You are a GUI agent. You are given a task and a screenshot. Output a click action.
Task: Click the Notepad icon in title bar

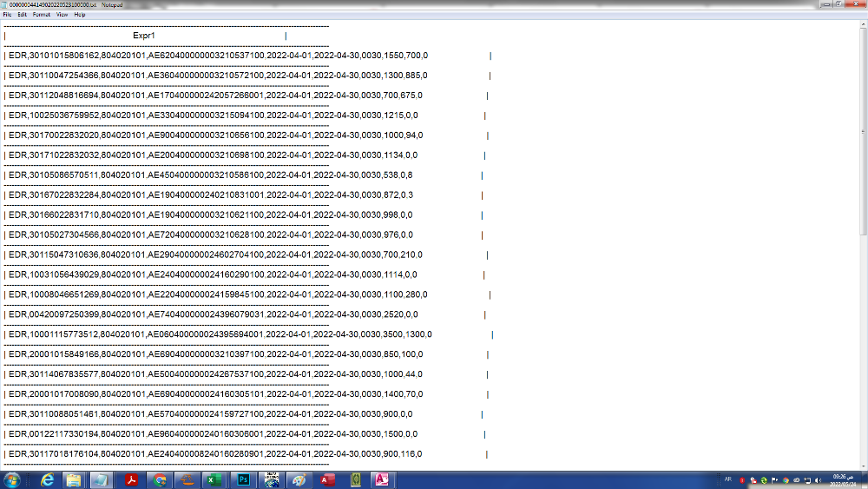pos(4,4)
